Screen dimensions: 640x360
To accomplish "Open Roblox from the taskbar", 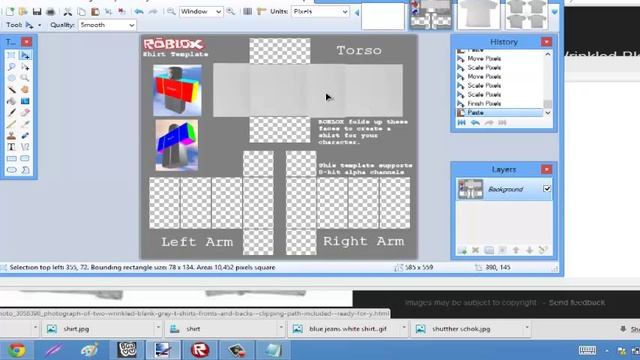I will point(200,350).
